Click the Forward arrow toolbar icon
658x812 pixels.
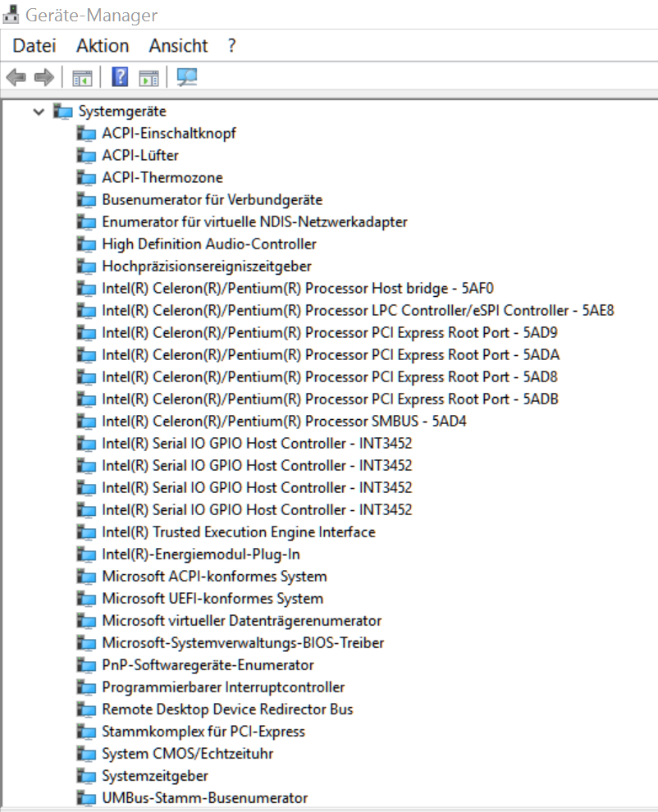[x=44, y=77]
